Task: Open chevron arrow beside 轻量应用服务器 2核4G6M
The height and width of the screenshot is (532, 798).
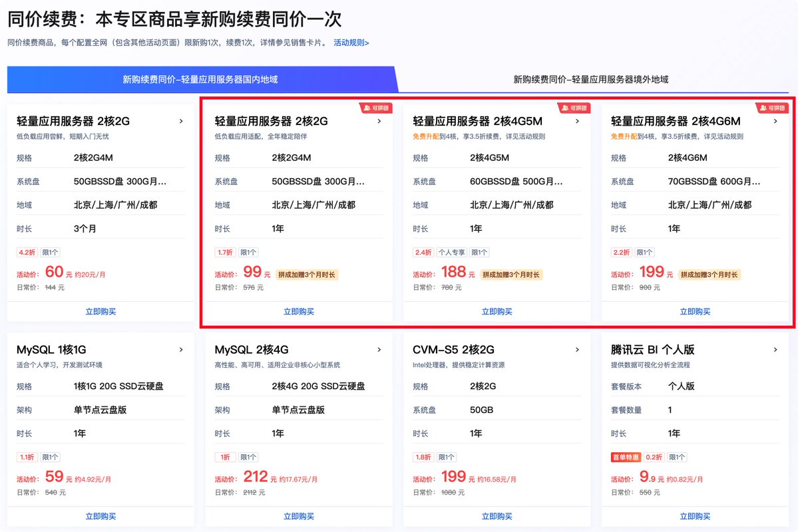Action: (775, 121)
